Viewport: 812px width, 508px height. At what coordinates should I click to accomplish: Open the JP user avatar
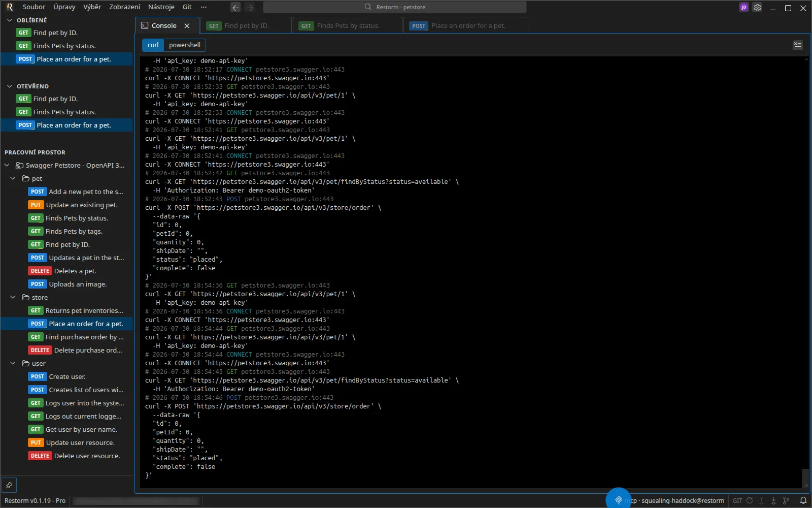coord(744,8)
